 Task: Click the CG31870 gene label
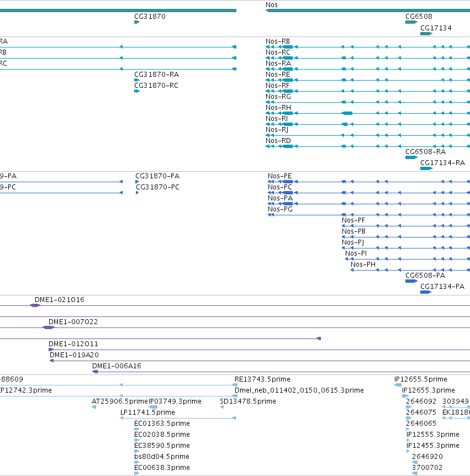[x=150, y=17]
